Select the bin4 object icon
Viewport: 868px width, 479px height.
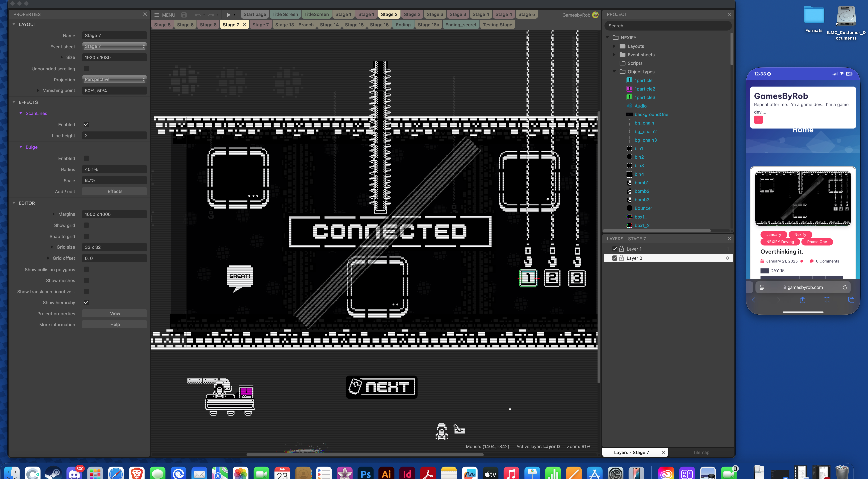(x=629, y=174)
